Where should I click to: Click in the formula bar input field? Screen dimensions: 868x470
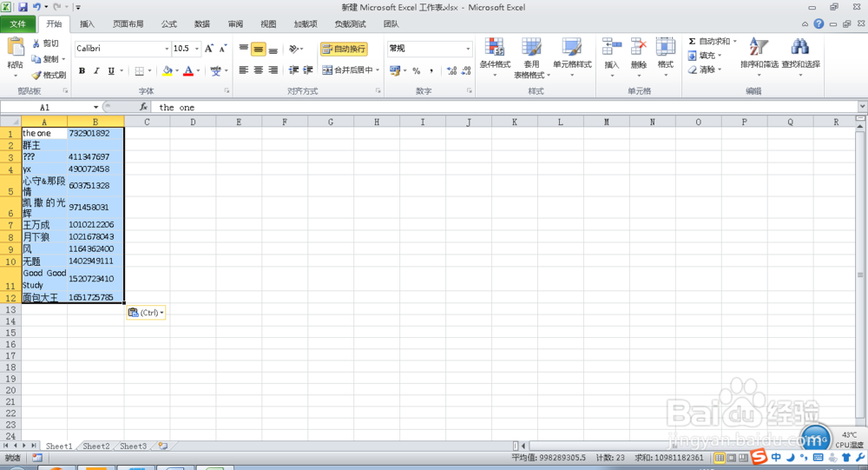(x=506, y=107)
